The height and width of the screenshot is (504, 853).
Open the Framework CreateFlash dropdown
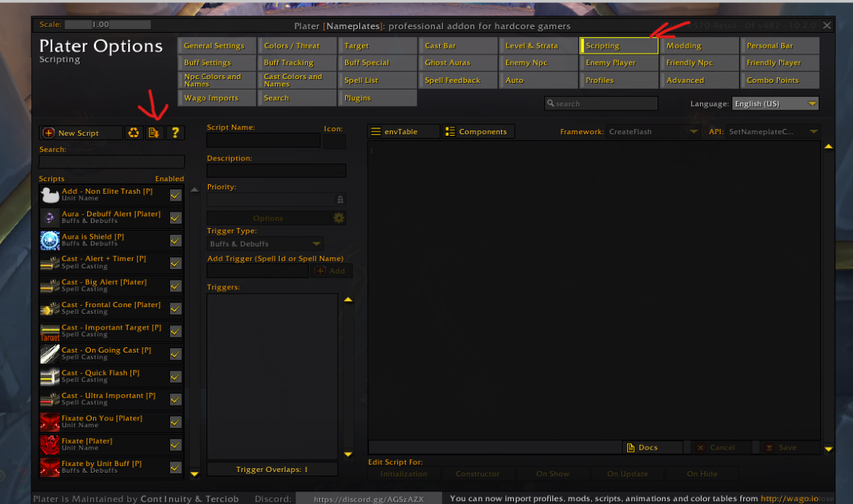tap(653, 132)
